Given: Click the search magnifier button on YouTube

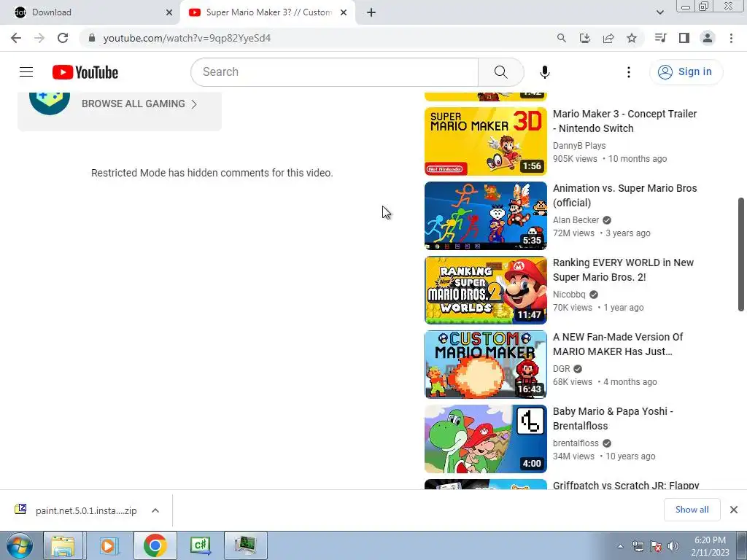Looking at the screenshot, I should click(500, 72).
